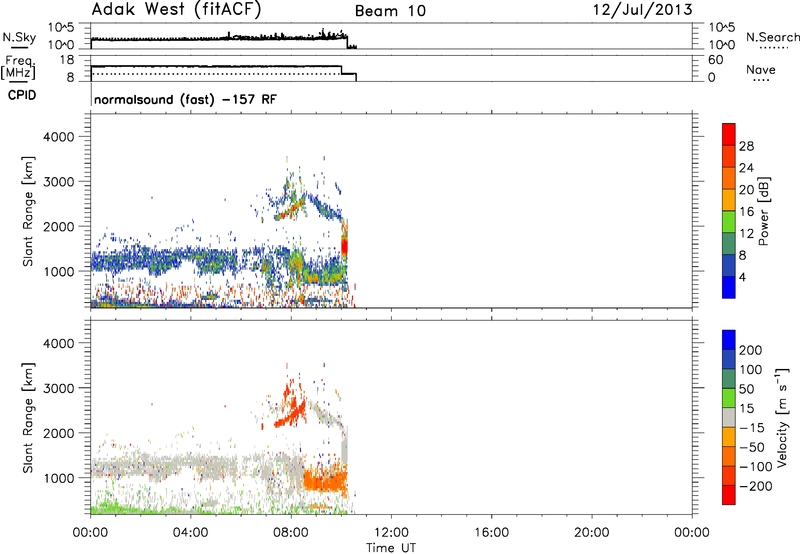Click the 12:00 time tick label
This screenshot has height=554, width=800.
(391, 533)
